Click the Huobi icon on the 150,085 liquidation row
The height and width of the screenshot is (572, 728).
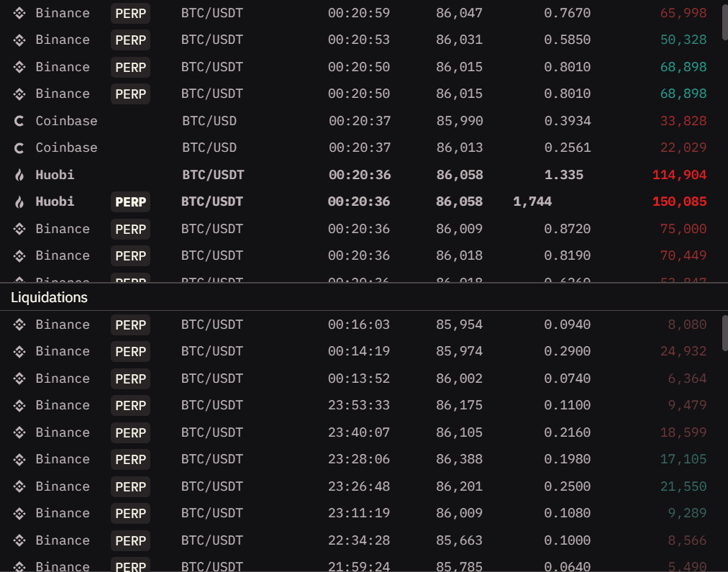[19, 201]
